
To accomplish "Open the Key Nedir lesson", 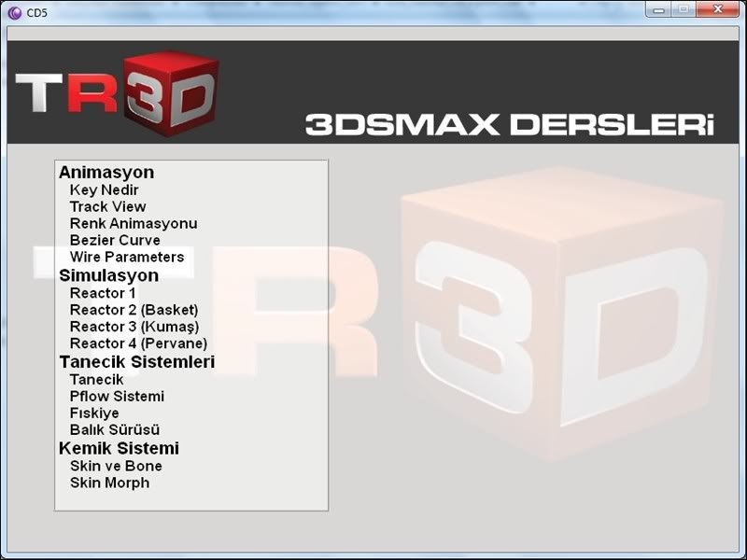I will 104,190.
